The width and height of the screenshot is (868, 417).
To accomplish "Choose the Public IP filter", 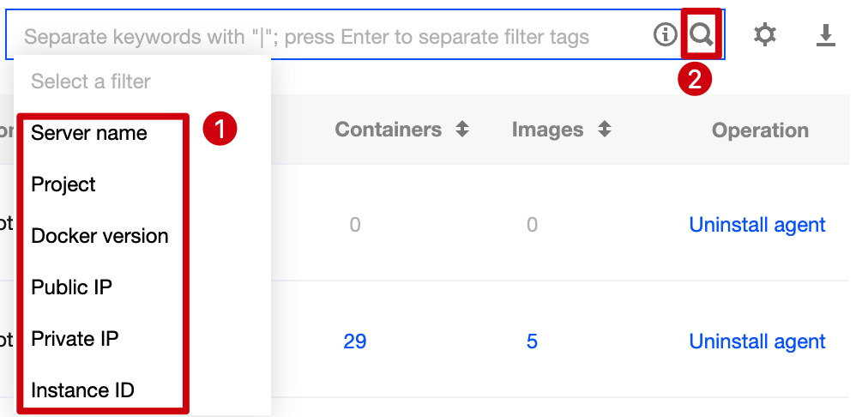I will point(71,287).
